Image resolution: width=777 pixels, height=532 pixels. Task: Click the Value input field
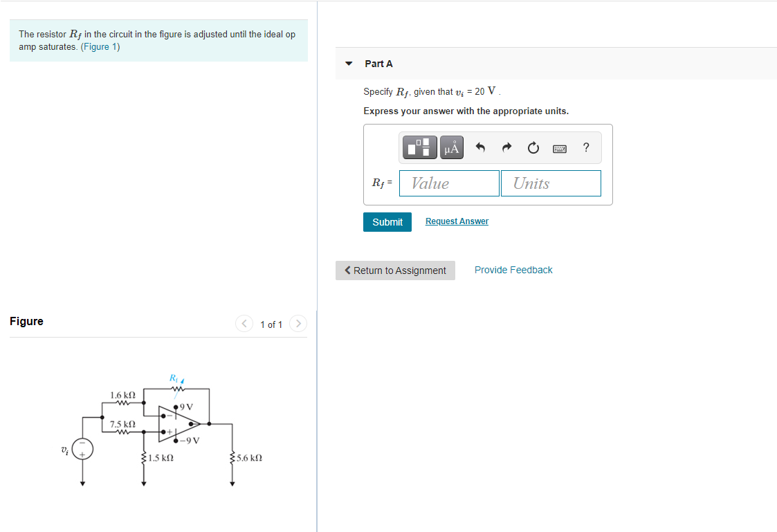tap(449, 183)
